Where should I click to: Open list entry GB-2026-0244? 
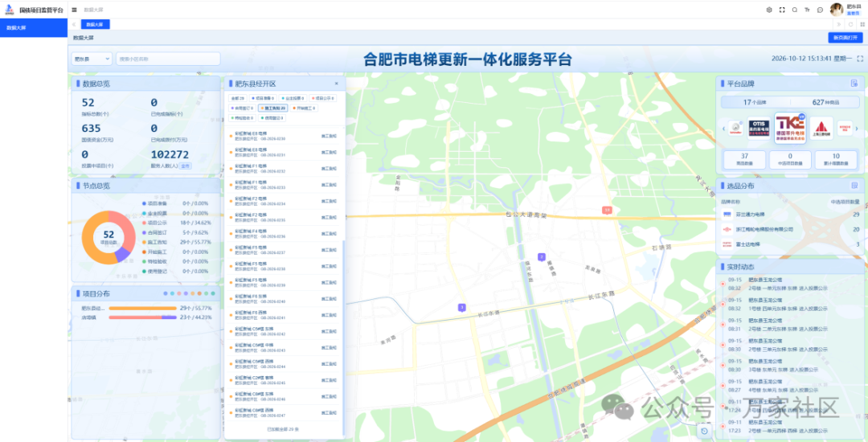[283, 364]
